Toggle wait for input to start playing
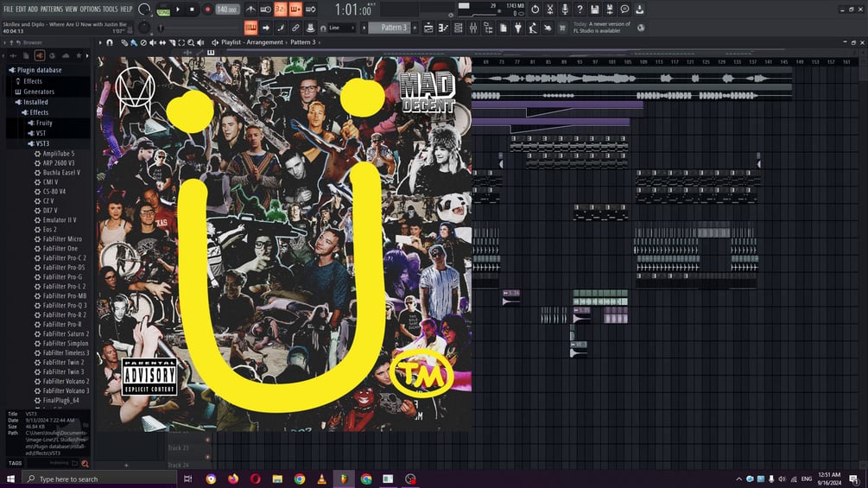868x488 pixels. click(266, 10)
